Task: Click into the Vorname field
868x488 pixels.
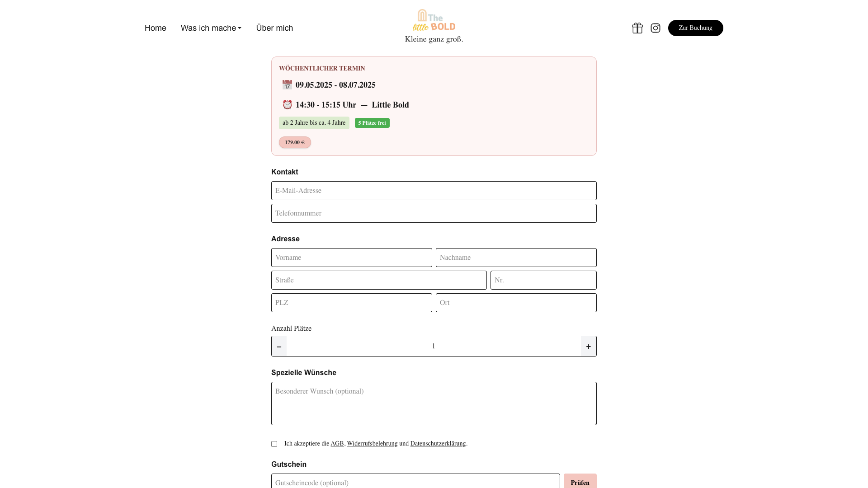Action: pos(352,258)
